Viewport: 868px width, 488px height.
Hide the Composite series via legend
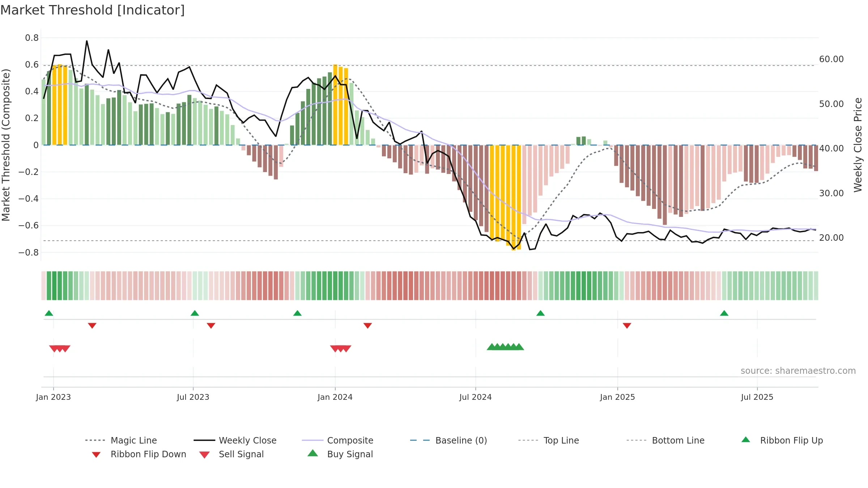click(337, 440)
